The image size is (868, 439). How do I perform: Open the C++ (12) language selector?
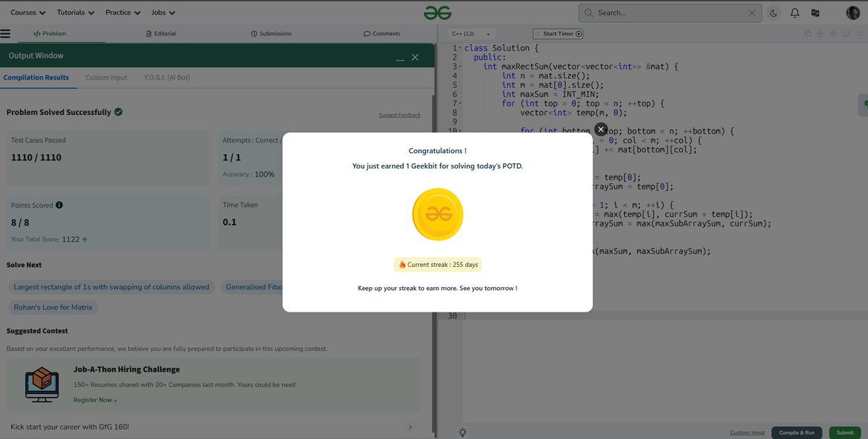471,33
